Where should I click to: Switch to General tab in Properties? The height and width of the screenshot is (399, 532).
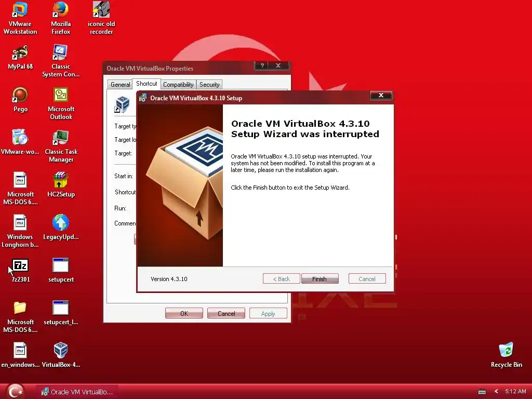click(x=120, y=85)
